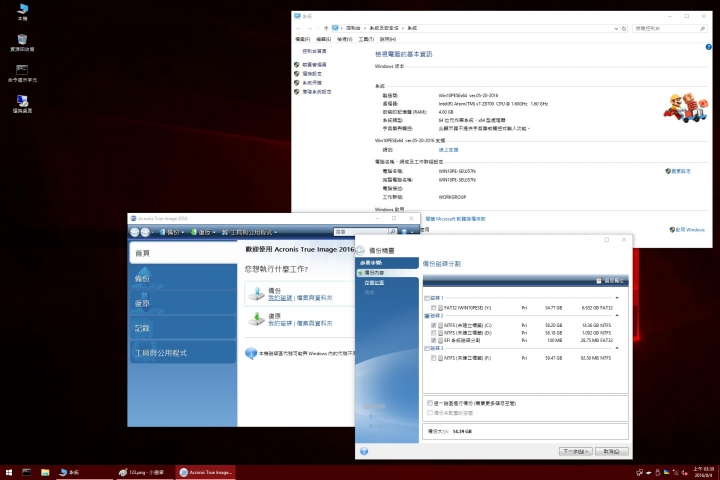The width and height of the screenshot is (720, 480).
Task: Open the File (F) menu in System window
Action: 303,40
